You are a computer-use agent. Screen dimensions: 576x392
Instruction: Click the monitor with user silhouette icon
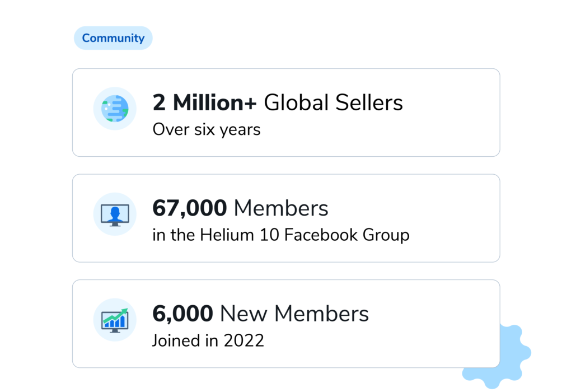tap(115, 214)
